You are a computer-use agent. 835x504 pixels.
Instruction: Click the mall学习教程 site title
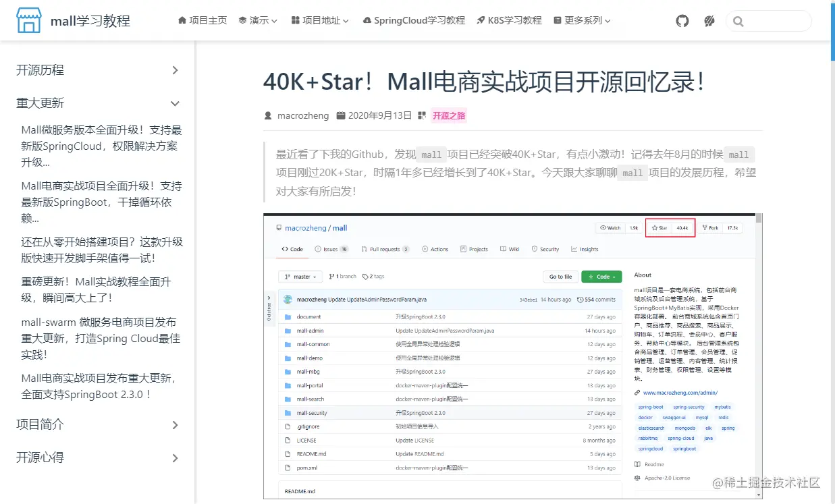click(90, 21)
